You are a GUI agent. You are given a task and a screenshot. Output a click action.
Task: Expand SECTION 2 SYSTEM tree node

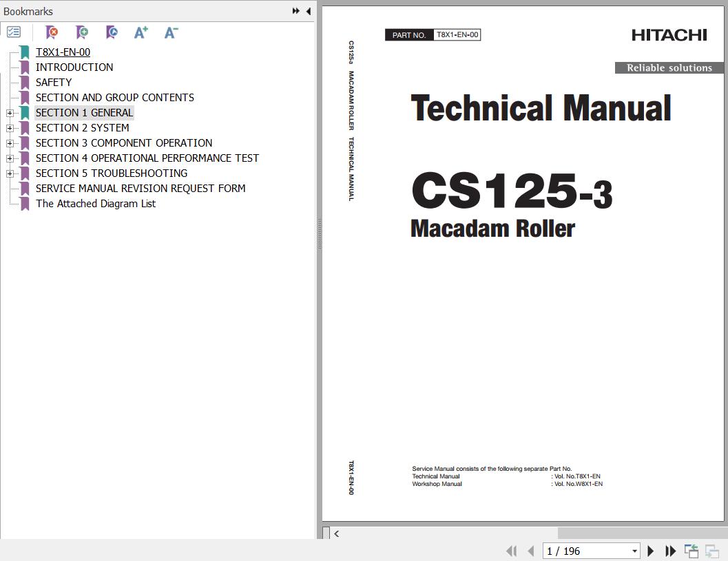point(10,128)
